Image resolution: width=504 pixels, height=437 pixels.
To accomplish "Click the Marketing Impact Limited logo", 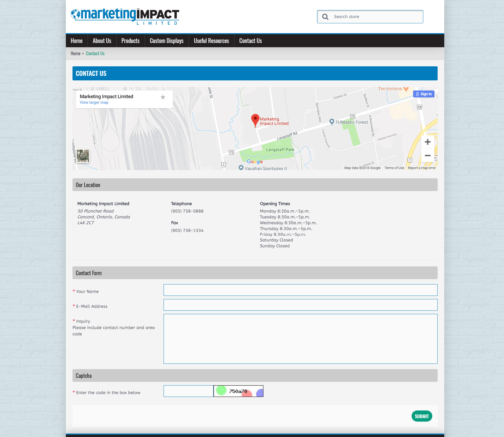I will tap(125, 16).
